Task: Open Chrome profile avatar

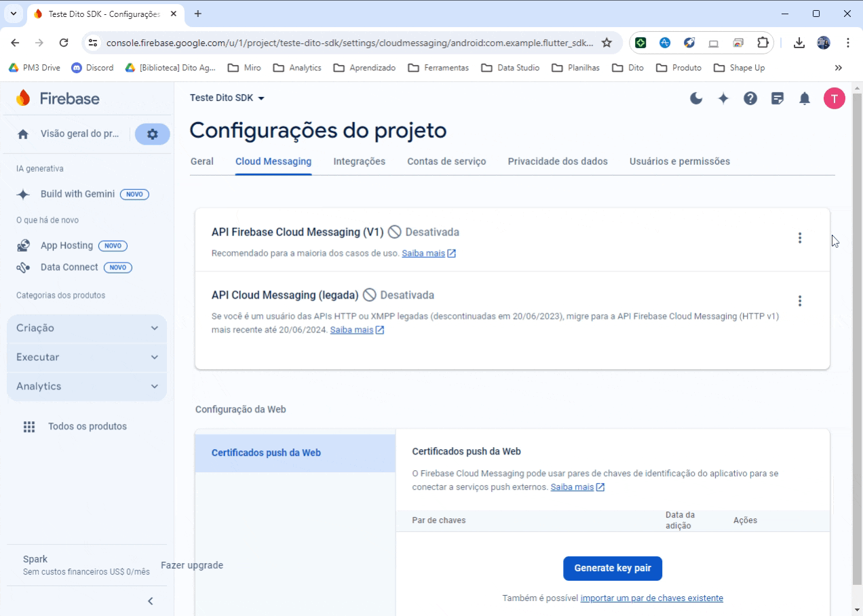Action: point(824,43)
